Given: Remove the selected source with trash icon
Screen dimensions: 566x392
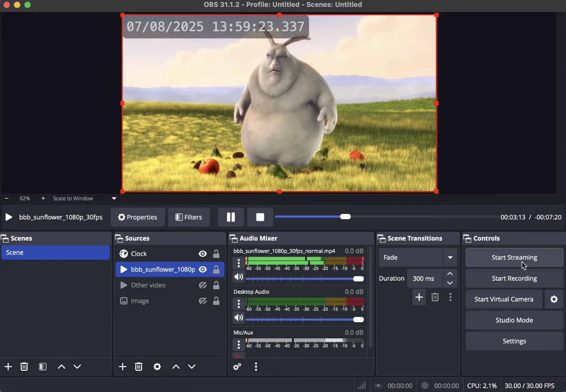Looking at the screenshot, I should click(139, 367).
